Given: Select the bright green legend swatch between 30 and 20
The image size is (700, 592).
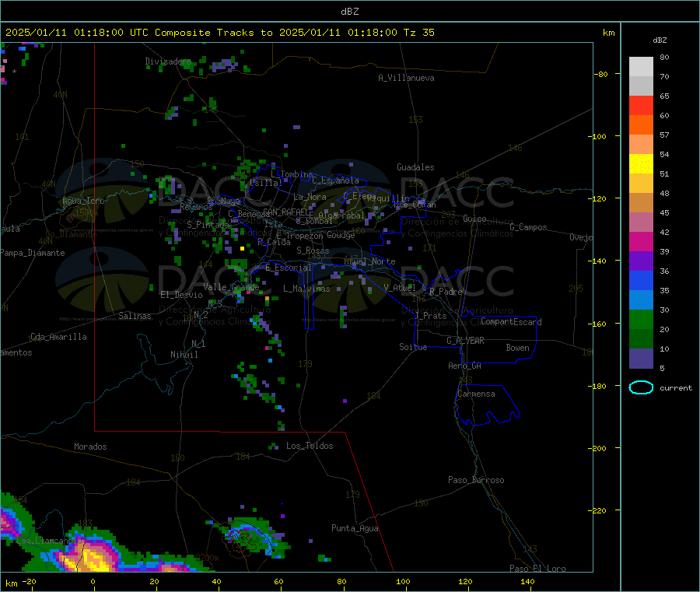Looking at the screenshot, I should [641, 319].
